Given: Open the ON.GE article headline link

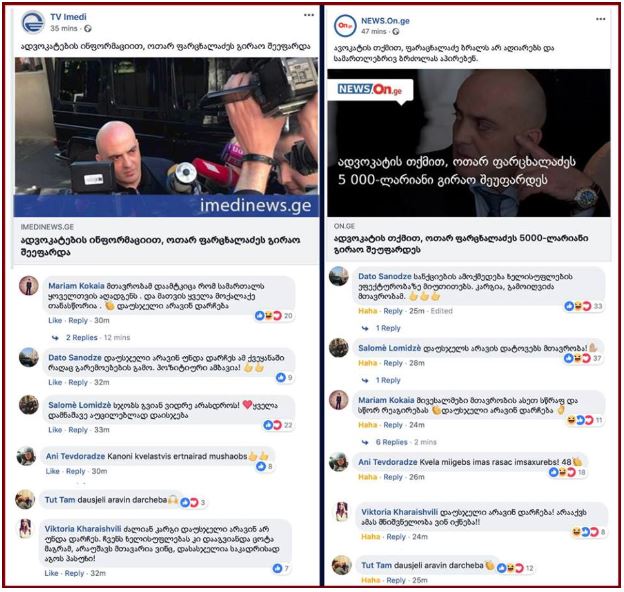Looking at the screenshot, I should [461, 244].
